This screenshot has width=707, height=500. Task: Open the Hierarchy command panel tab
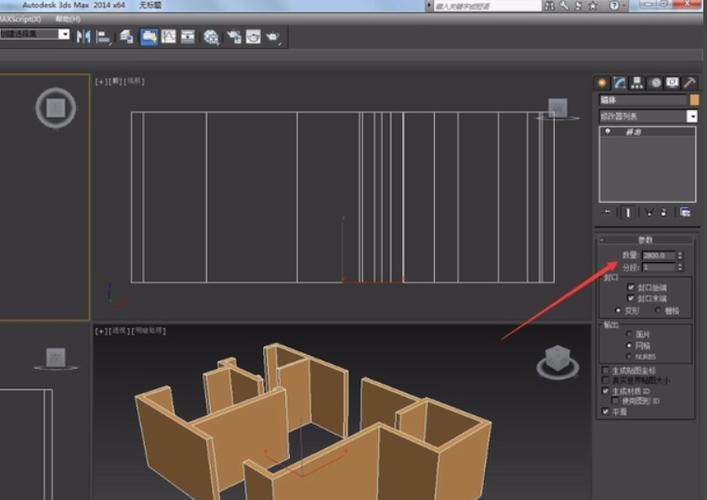point(637,83)
